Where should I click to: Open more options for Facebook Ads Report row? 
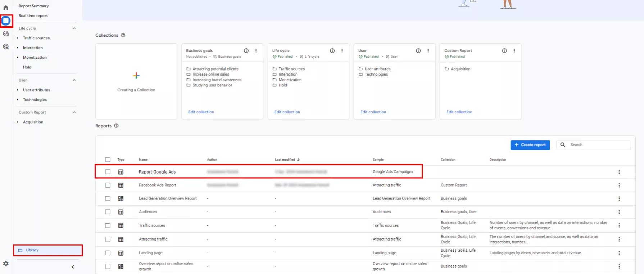619,185
